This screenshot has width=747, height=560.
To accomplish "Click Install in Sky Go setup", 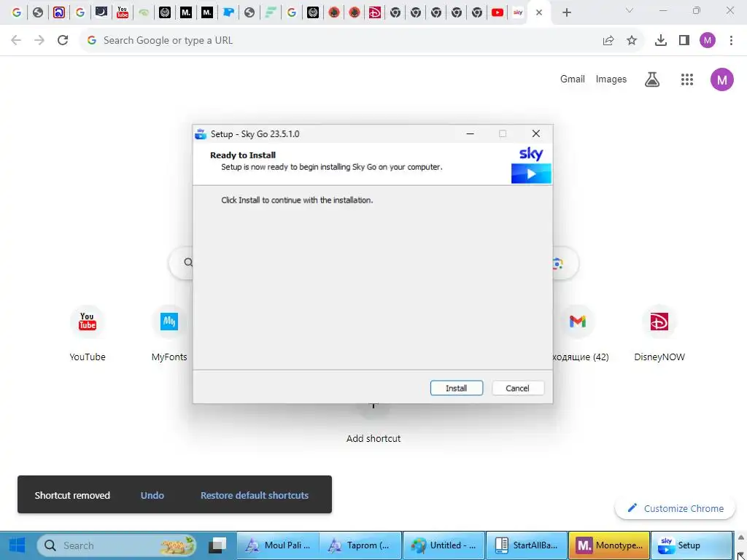I will (457, 388).
